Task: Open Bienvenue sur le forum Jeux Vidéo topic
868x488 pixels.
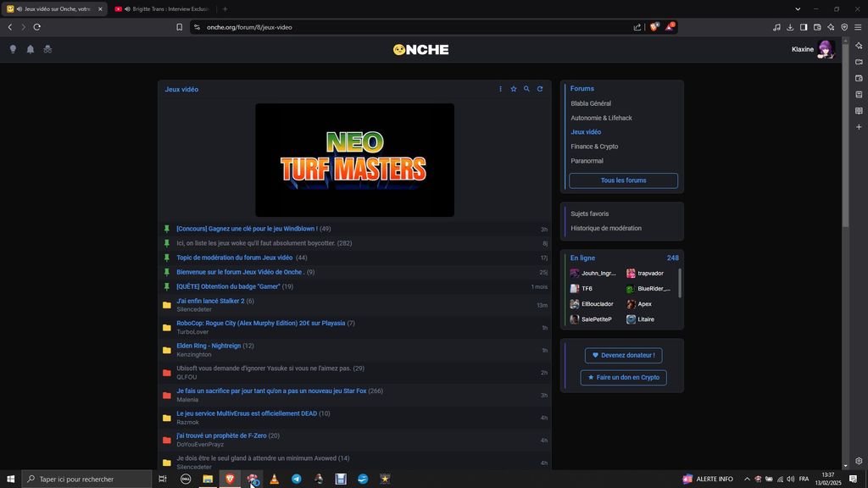Action: [x=240, y=272]
